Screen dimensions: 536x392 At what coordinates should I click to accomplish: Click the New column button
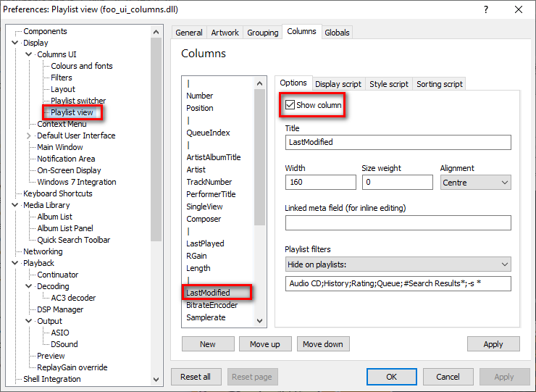pyautogui.click(x=208, y=344)
